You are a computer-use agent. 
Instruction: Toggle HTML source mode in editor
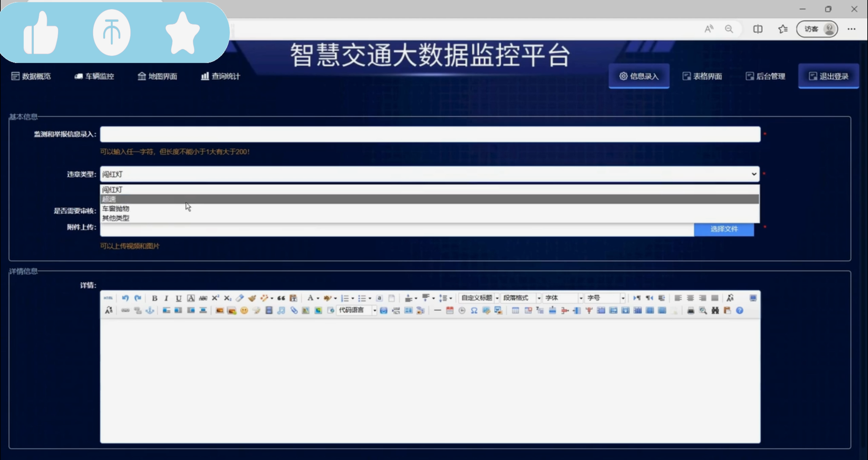(x=108, y=298)
